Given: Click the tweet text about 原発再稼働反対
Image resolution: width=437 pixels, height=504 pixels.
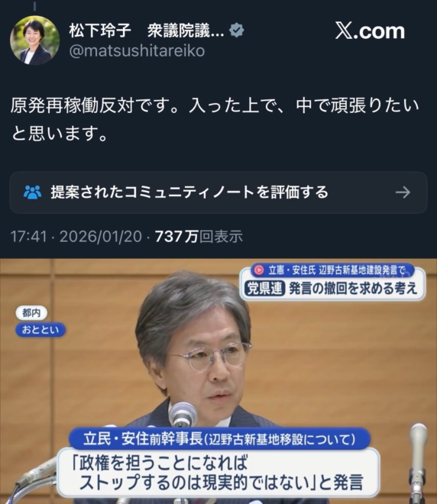Looking at the screenshot, I should click(x=215, y=120).
